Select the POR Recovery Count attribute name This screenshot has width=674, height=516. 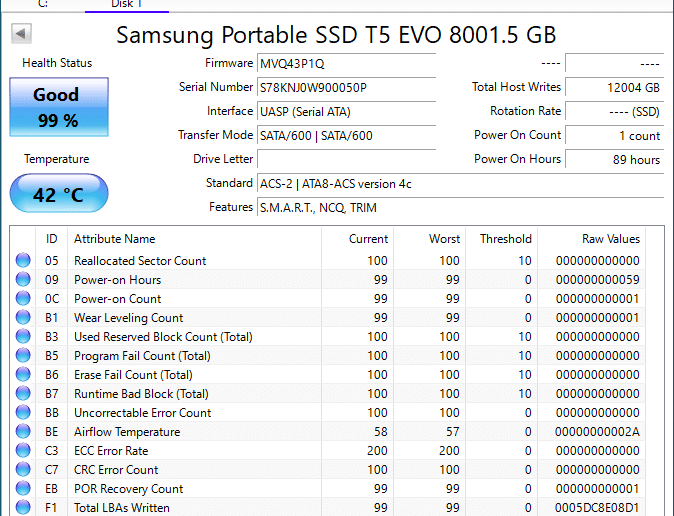(128, 488)
